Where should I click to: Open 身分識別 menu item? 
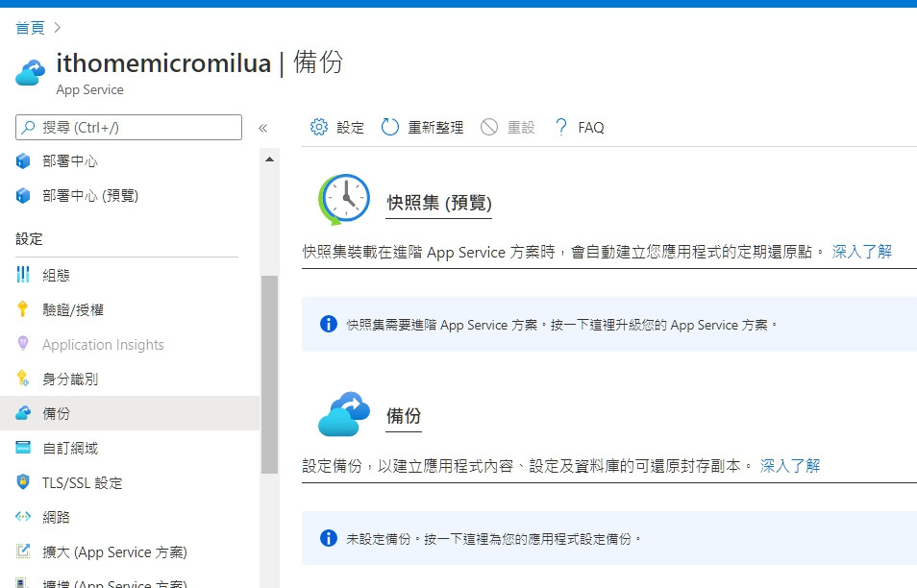(70, 379)
